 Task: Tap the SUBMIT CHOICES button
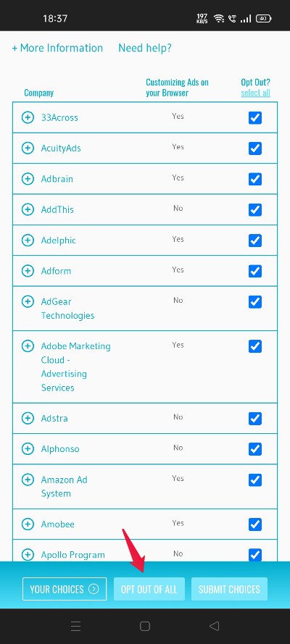point(229,589)
